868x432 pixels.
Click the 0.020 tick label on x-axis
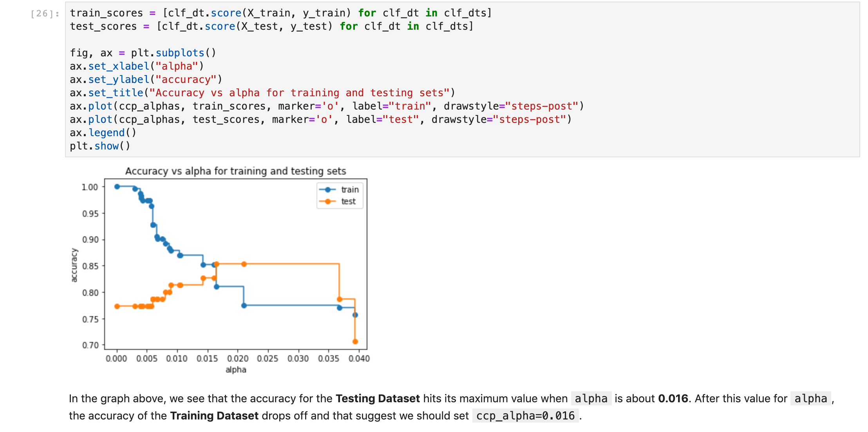coord(238,359)
